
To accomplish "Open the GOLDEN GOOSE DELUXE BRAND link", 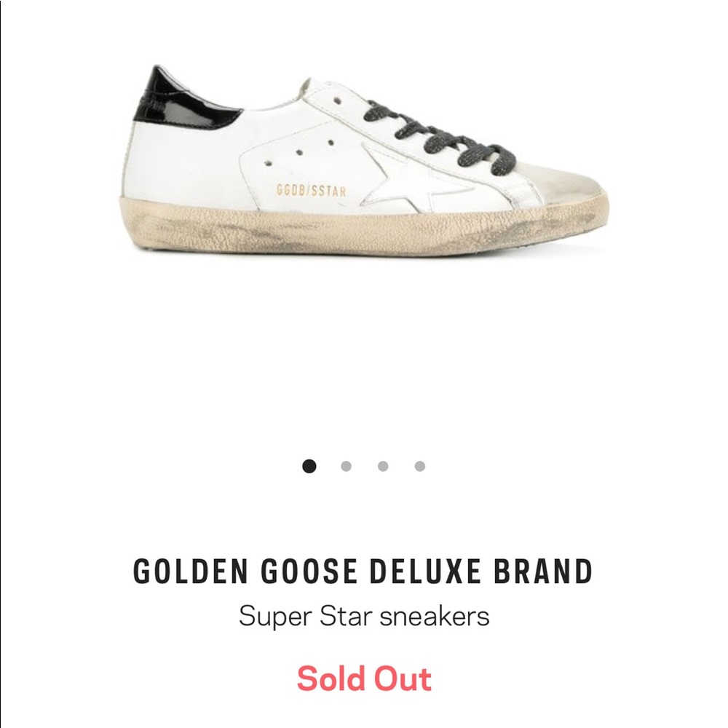I will pyautogui.click(x=363, y=573).
